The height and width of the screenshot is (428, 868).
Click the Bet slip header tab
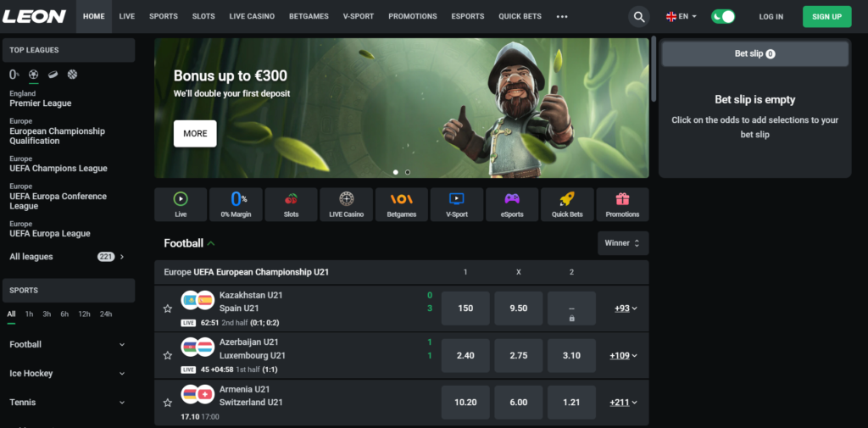point(755,53)
